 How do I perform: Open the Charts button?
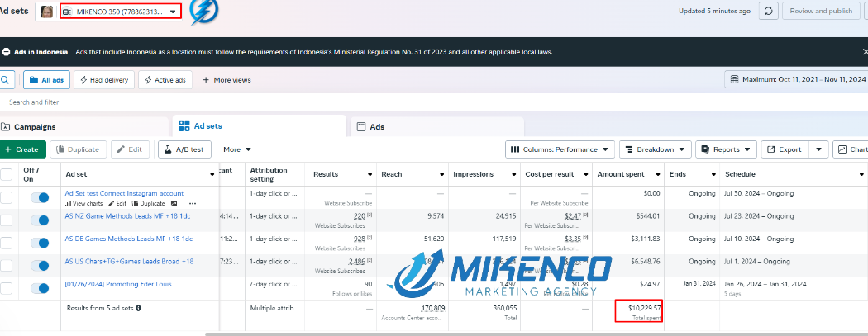pos(851,149)
